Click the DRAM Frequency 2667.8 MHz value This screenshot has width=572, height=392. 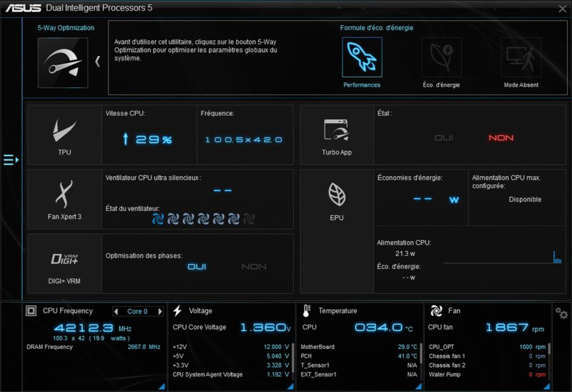click(144, 347)
